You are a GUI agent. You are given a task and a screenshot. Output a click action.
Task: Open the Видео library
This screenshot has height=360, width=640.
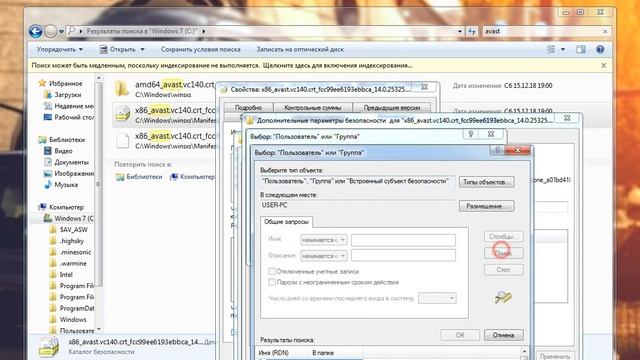[x=58, y=151]
